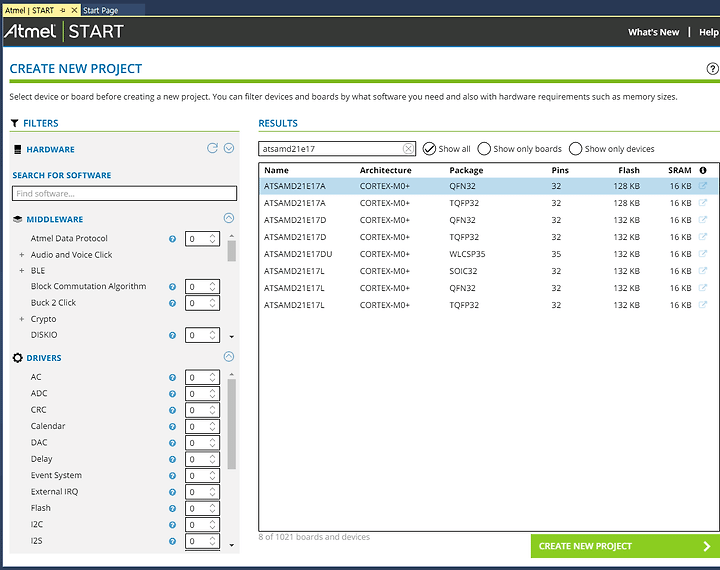Click the Atmel START logo
The width and height of the screenshot is (720, 570).
[x=64, y=31]
